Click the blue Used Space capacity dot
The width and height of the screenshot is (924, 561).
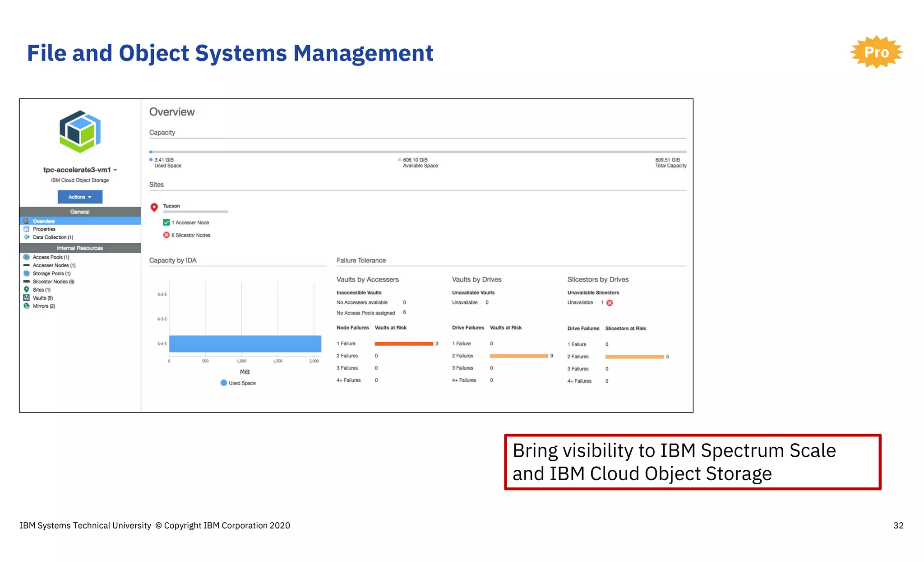[151, 160]
